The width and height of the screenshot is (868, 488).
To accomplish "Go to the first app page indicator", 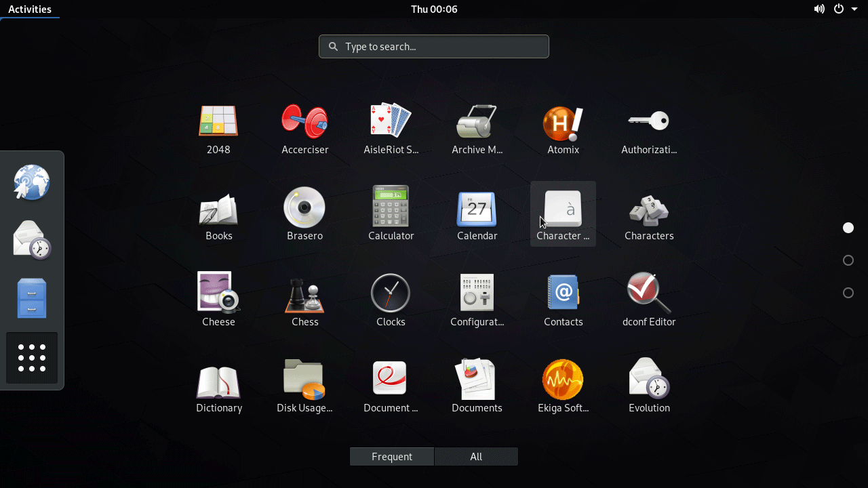I will point(848,228).
